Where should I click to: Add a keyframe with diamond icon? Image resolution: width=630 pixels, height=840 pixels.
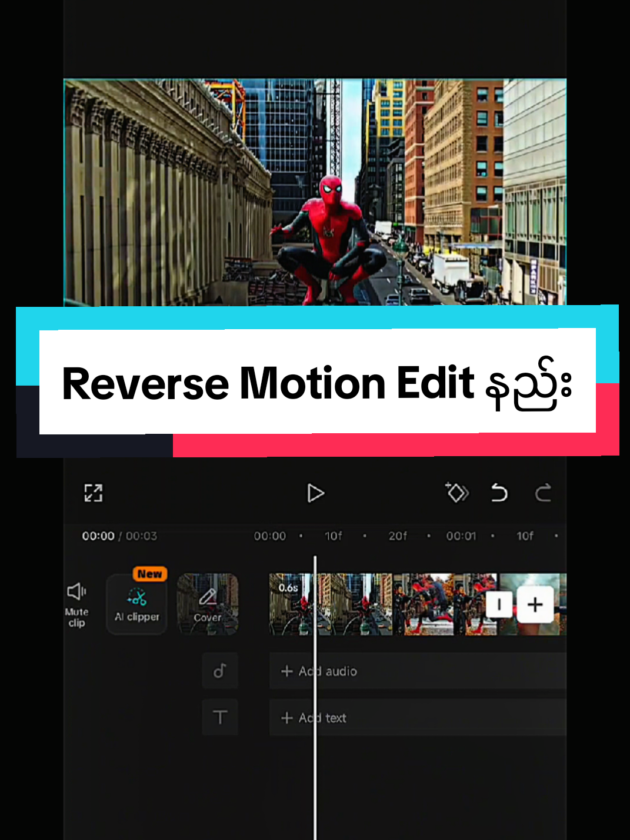coord(456,493)
